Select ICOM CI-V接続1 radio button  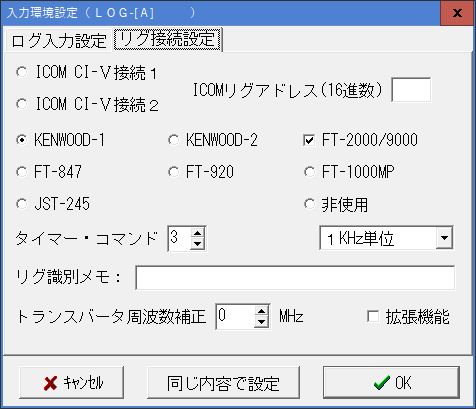[x=22, y=72]
